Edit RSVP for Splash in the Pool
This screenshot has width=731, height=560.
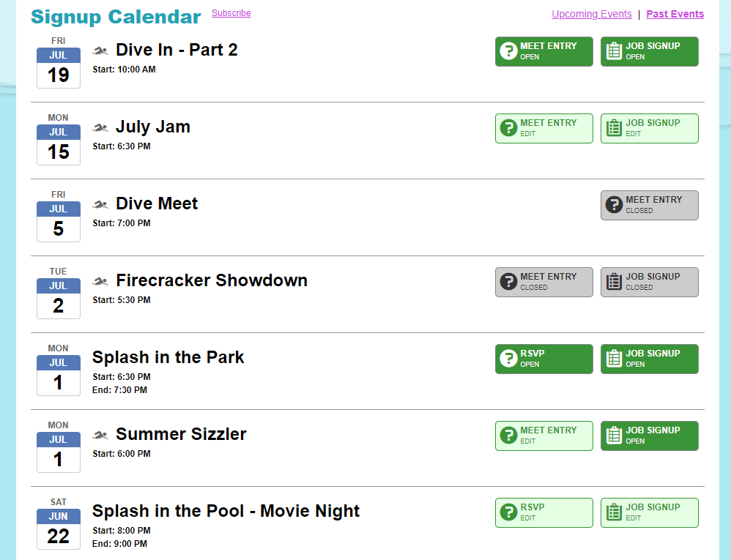click(544, 512)
